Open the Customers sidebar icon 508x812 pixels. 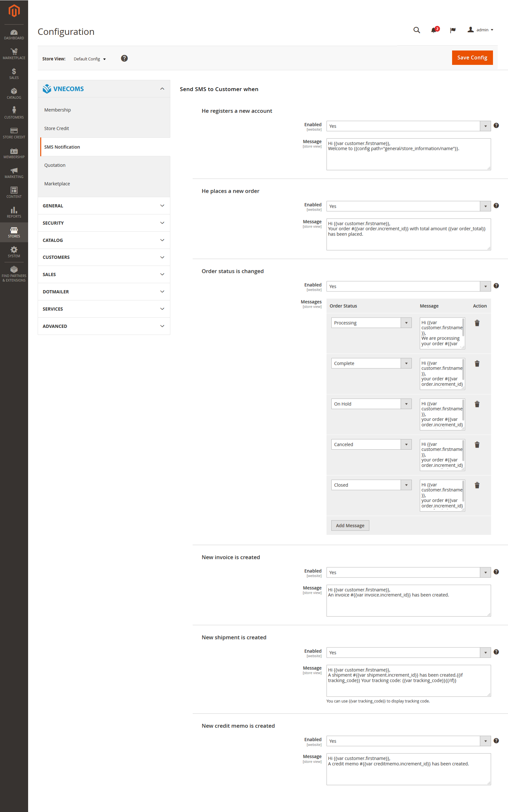pyautogui.click(x=14, y=113)
